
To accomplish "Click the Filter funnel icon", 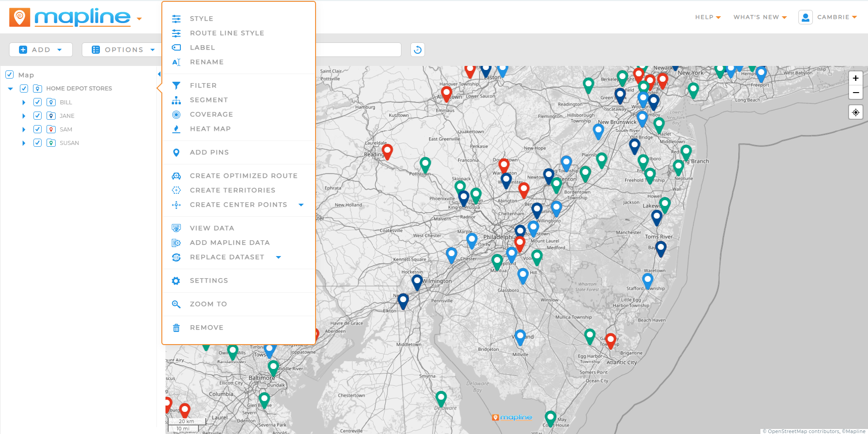I will (176, 85).
